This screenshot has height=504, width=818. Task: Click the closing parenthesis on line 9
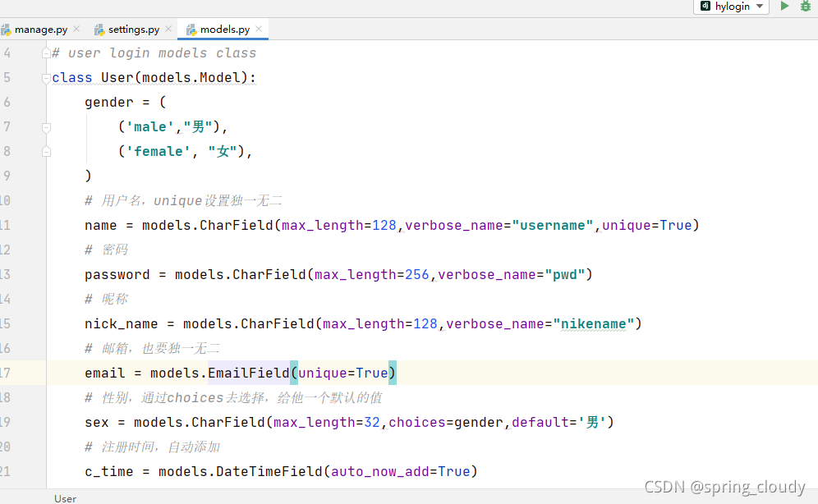pyautogui.click(x=88, y=176)
